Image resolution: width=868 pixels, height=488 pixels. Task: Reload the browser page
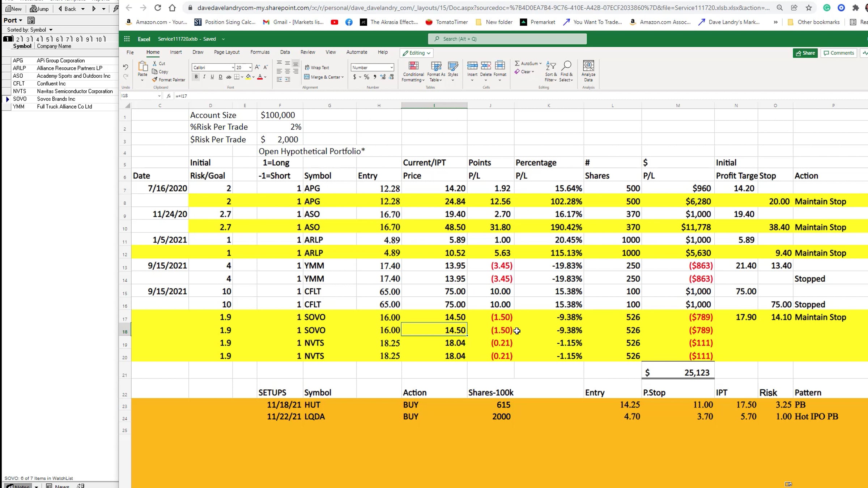[x=158, y=8]
